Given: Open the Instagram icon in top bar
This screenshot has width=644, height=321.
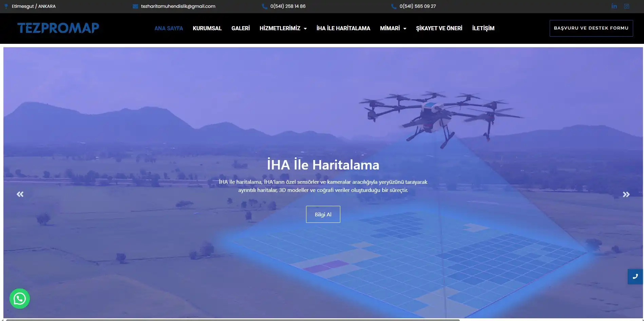Looking at the screenshot, I should click(626, 6).
